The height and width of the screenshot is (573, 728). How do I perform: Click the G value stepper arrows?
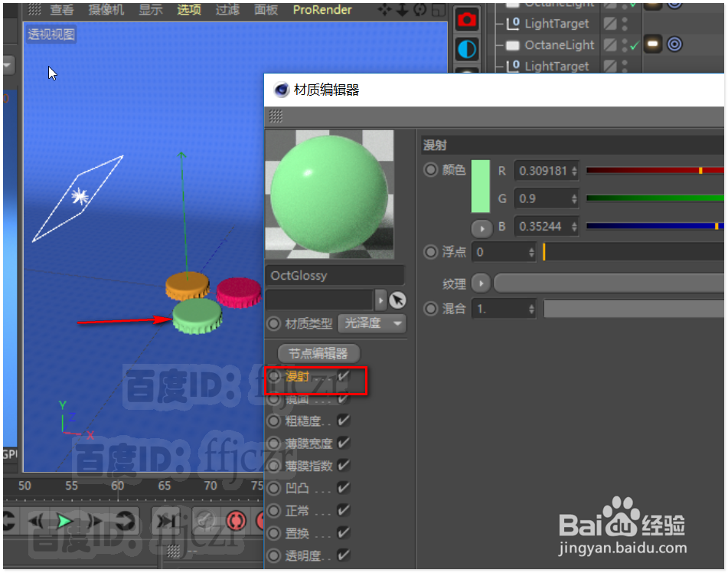click(575, 199)
